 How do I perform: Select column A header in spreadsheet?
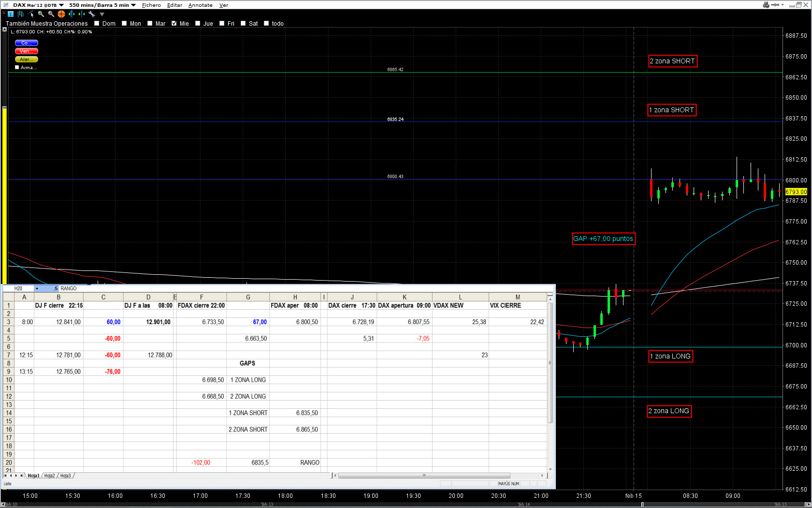click(x=24, y=297)
